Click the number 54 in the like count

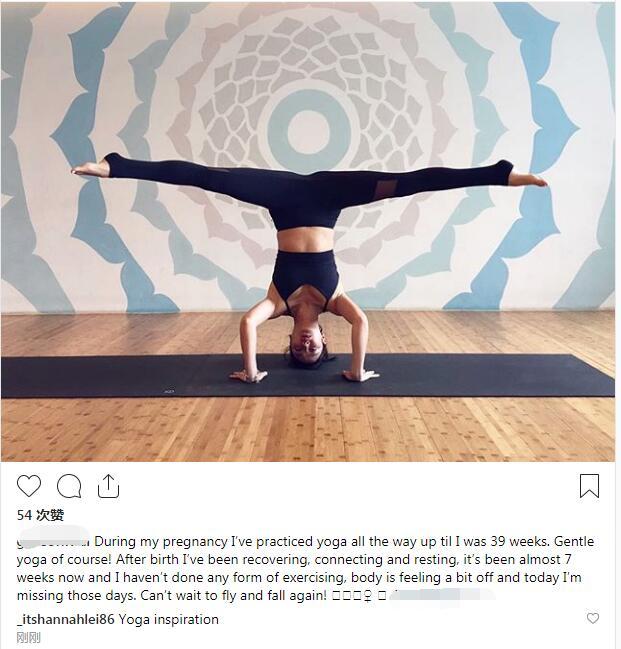24,515
